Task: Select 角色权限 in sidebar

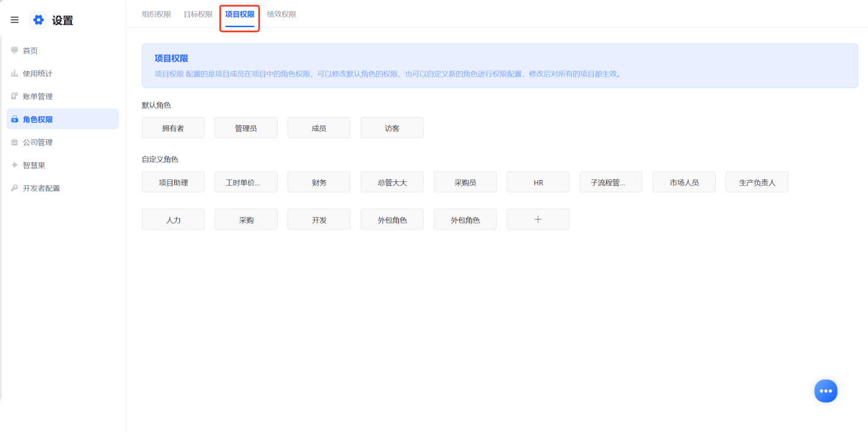Action: [63, 119]
